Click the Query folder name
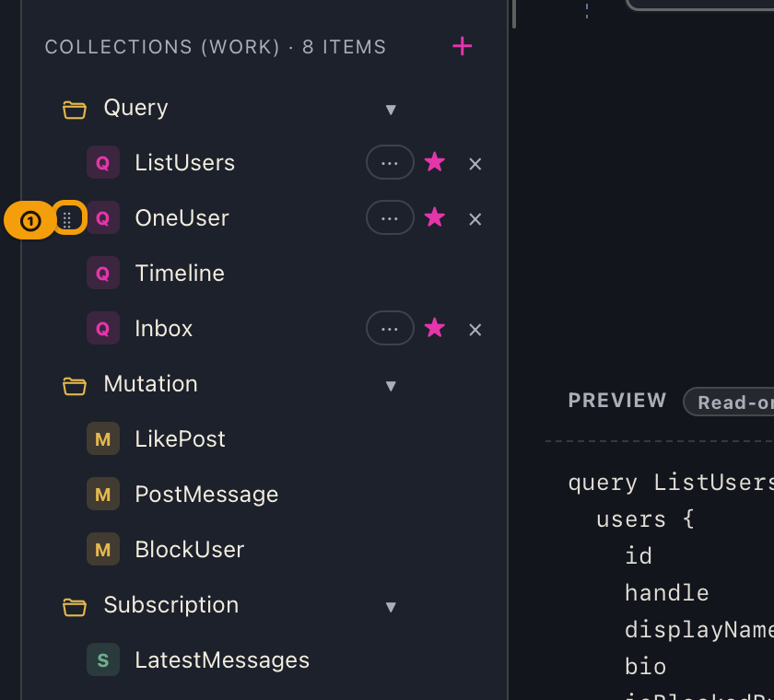Image resolution: width=774 pixels, height=700 pixels. (x=135, y=108)
